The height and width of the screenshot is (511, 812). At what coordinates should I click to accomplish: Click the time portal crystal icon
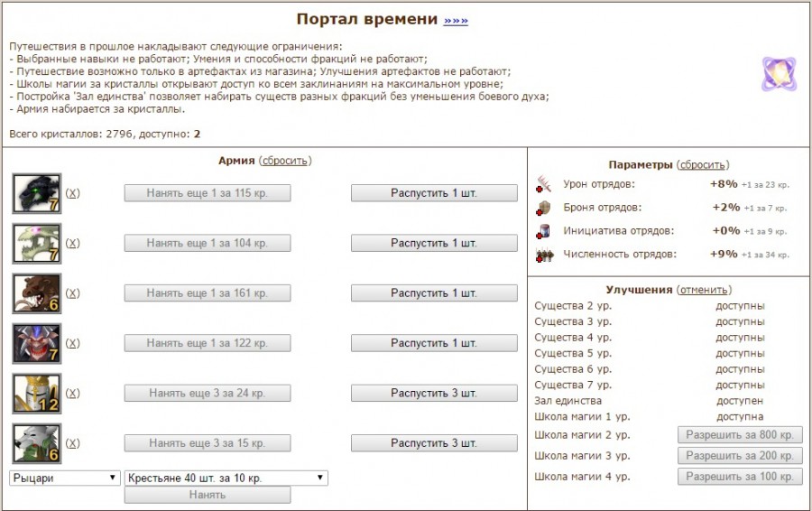pyautogui.click(x=779, y=74)
